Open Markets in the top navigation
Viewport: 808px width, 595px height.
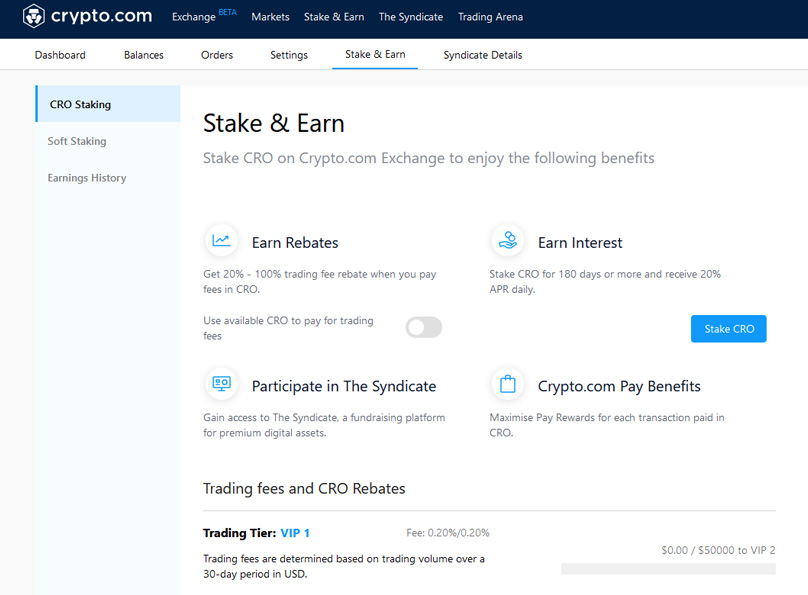(271, 17)
